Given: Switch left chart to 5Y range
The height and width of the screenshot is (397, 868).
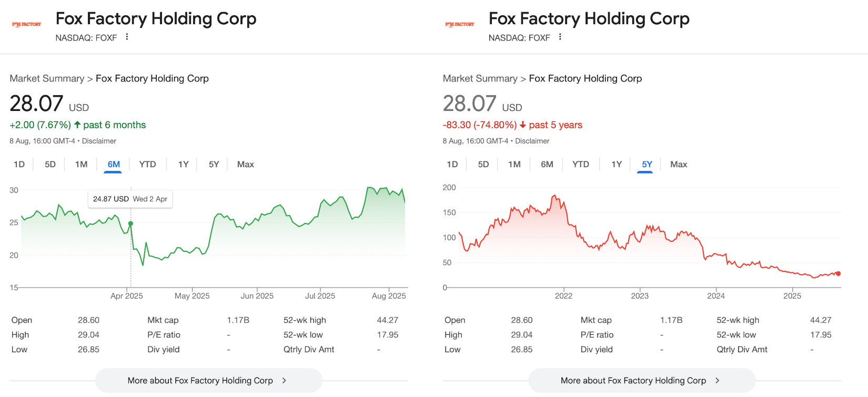Looking at the screenshot, I should point(214,165).
